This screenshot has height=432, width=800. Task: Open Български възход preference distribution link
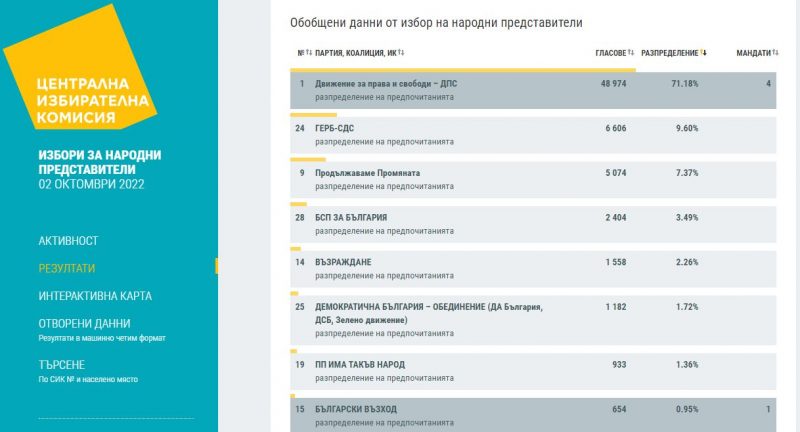384,423
